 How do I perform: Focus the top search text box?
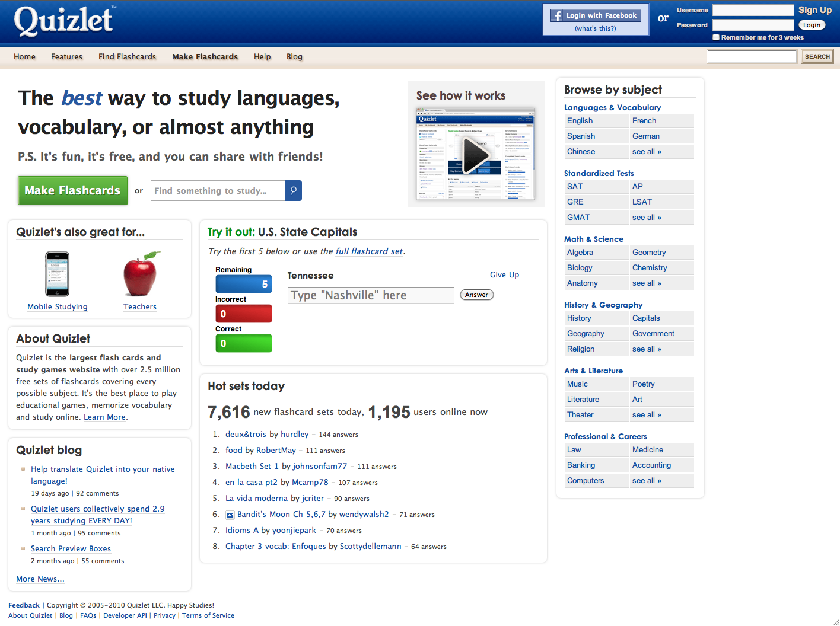click(x=752, y=56)
